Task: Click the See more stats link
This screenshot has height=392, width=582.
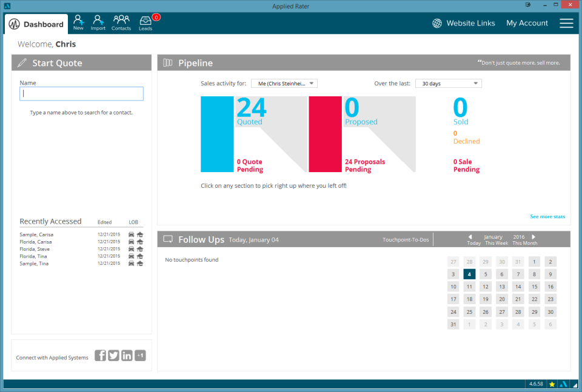Action: [547, 216]
